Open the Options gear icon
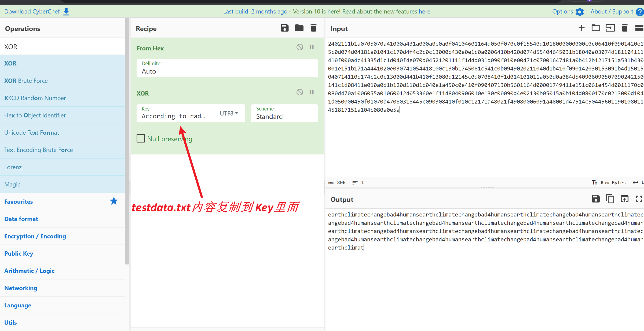This screenshot has height=331, width=644. [580, 12]
